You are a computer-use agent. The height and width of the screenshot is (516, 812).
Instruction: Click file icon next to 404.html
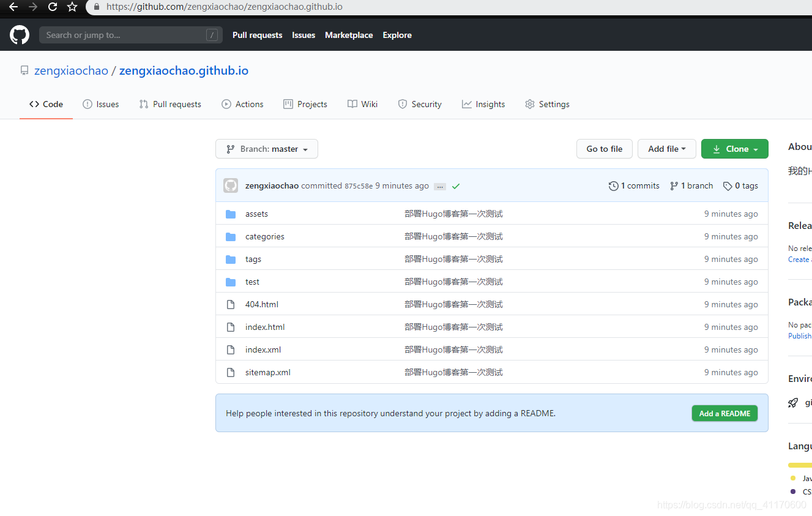tap(231, 304)
